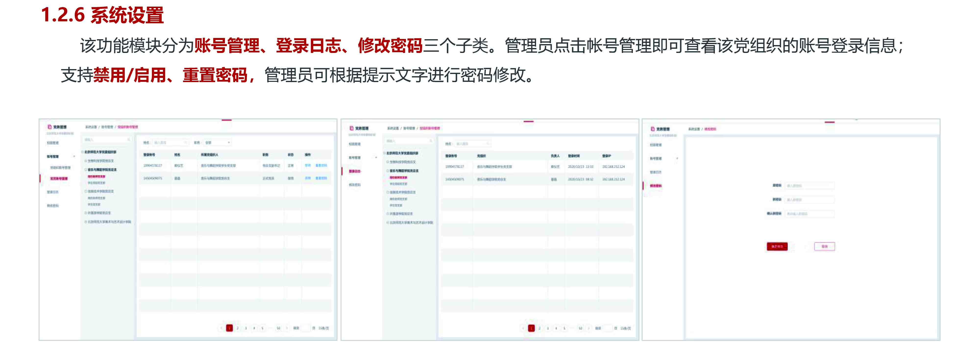
Task: Click the 党务管理 logo icon in the password panel
Action: [653, 129]
